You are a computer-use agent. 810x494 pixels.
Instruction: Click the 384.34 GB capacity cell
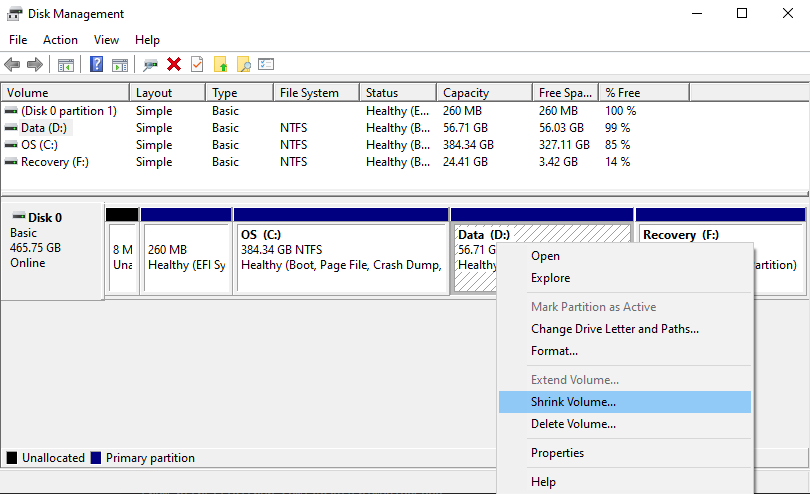pyautogui.click(x=468, y=145)
